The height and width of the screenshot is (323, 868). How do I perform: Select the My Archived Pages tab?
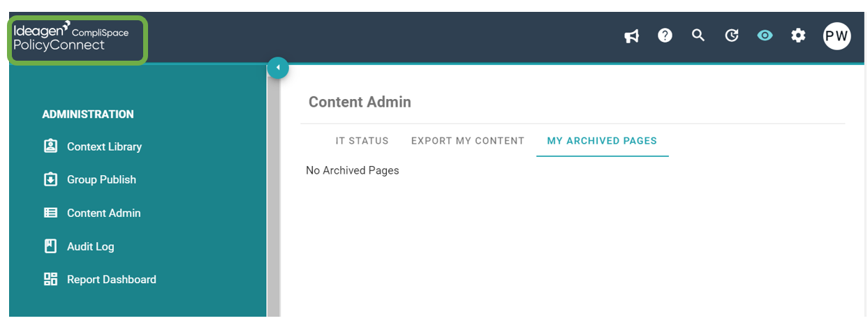[602, 141]
